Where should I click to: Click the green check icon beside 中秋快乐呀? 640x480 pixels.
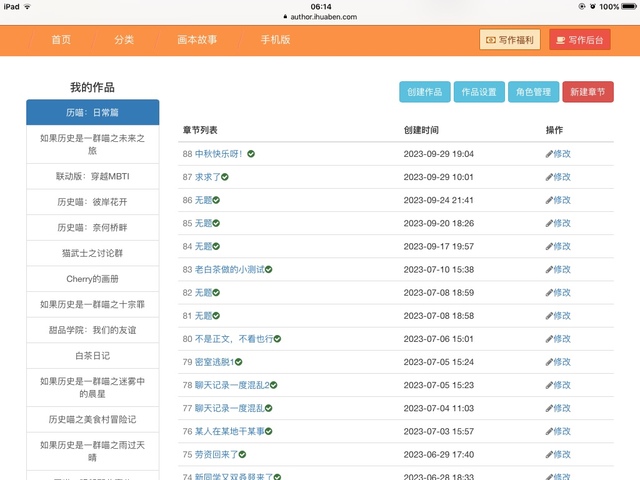coord(251,154)
